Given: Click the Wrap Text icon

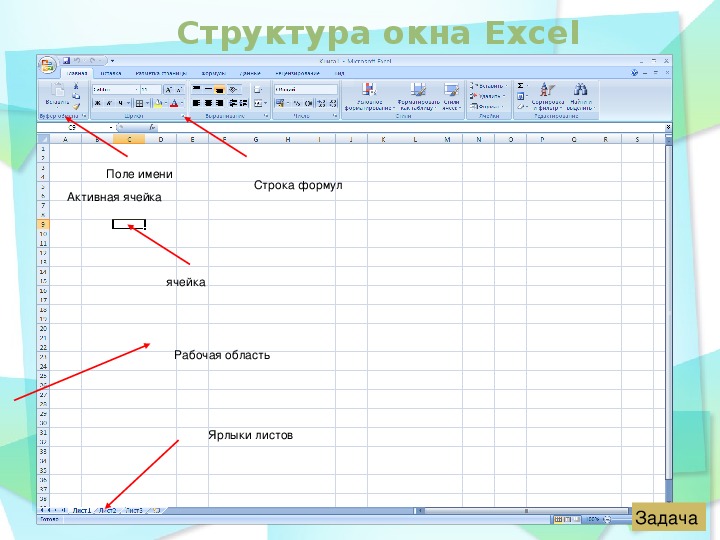Looking at the screenshot, I should click(258, 90).
